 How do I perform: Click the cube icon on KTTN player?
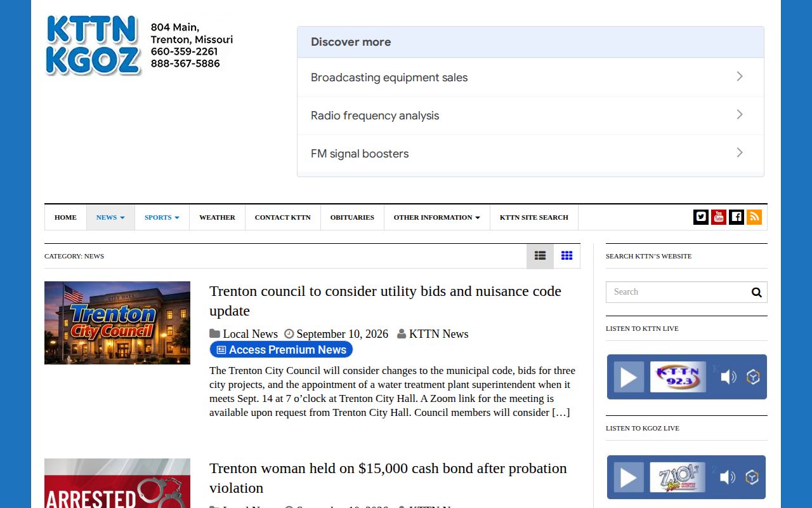click(753, 377)
